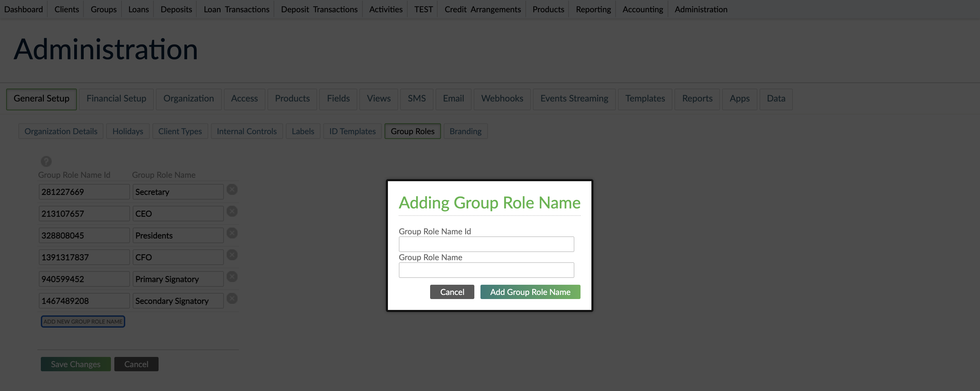This screenshot has height=391, width=980.
Task: Delete the Secretary group role row
Action: pos(232,189)
